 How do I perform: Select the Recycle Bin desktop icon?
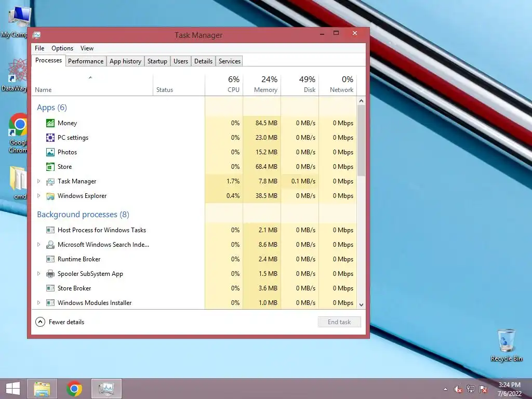pos(506,345)
